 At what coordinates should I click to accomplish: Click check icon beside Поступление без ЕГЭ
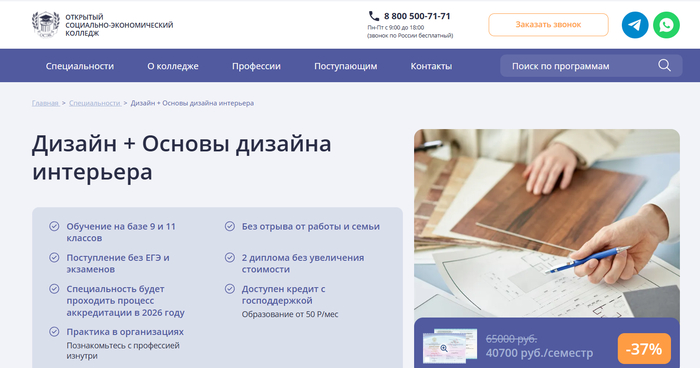point(54,258)
